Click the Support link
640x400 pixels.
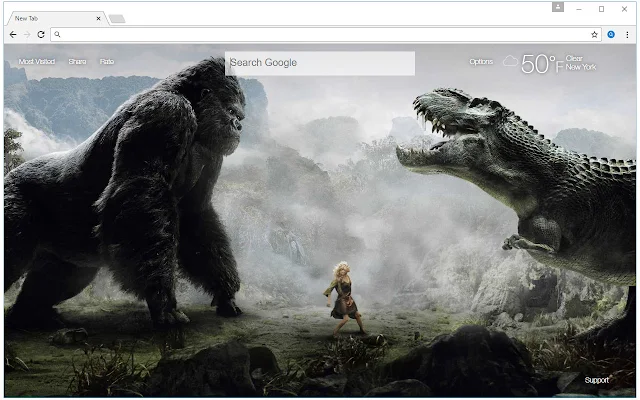[597, 380]
